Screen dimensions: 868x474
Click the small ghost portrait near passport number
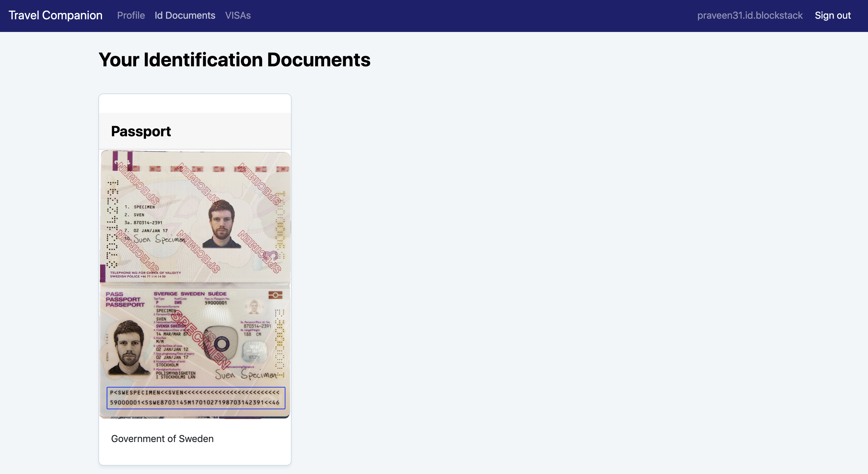click(x=254, y=306)
